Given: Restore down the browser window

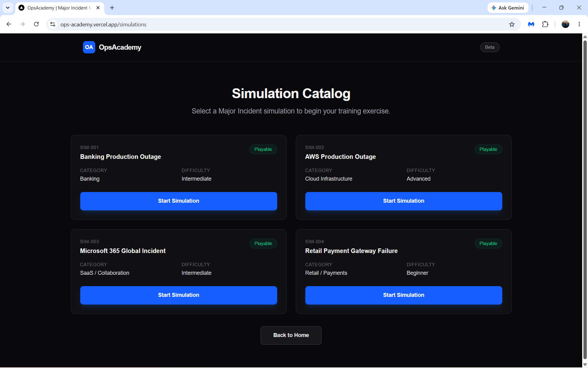Looking at the screenshot, I should (x=561, y=8).
